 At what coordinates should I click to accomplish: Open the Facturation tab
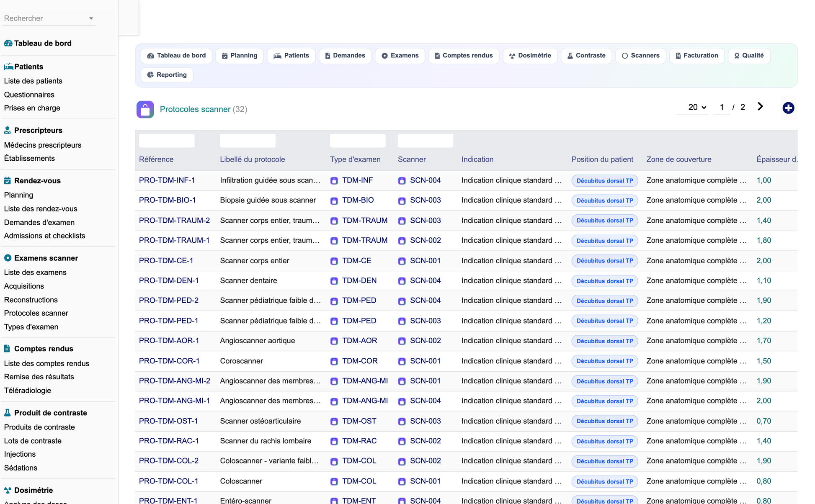[x=697, y=56]
